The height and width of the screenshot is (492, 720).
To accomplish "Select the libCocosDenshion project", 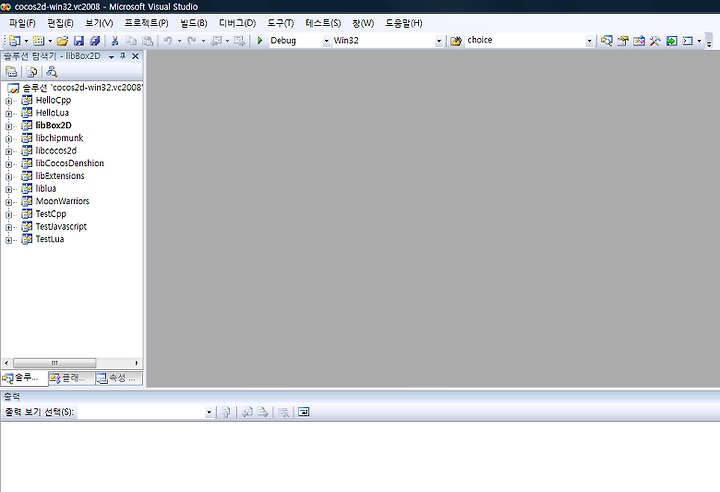I will pyautogui.click(x=70, y=163).
